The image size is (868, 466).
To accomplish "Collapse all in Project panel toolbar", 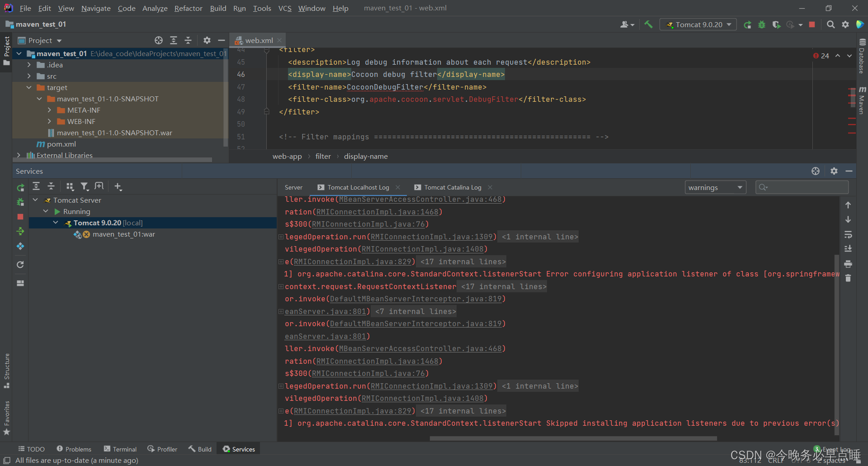I will 188,40.
